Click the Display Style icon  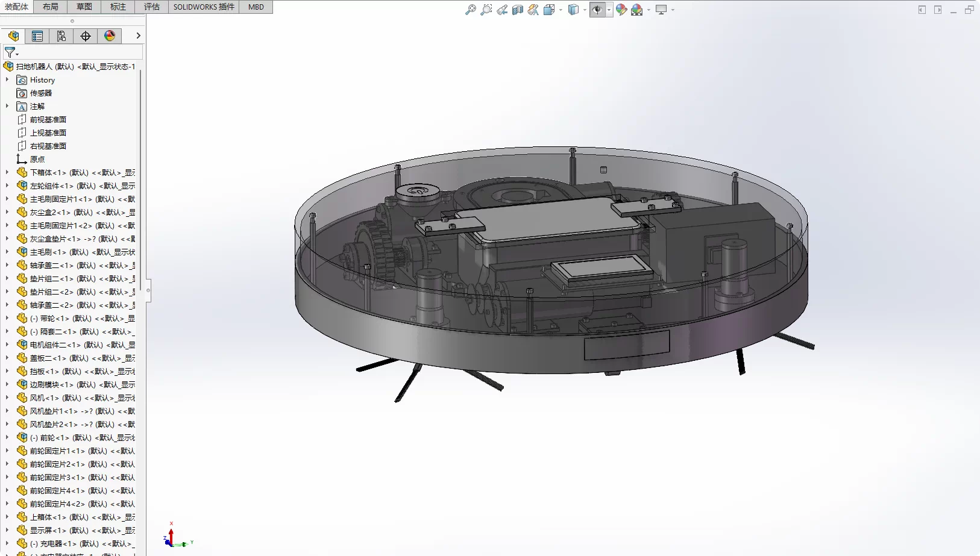[573, 10]
